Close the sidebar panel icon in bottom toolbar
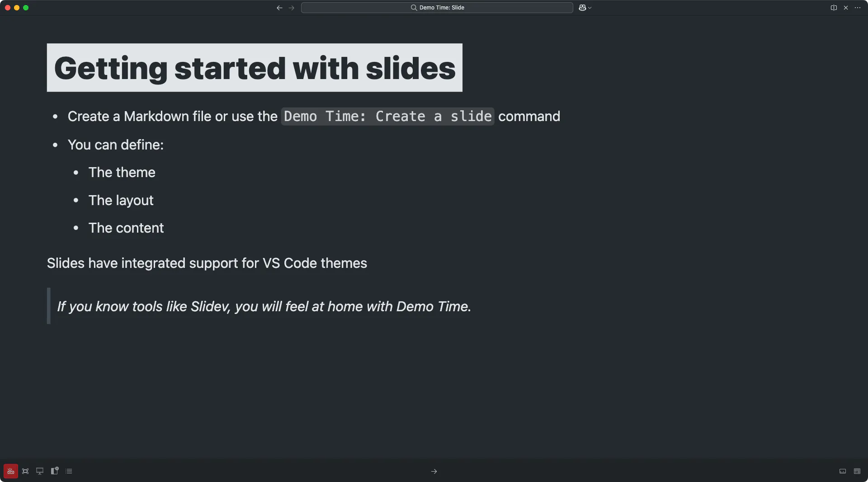 [x=55, y=471]
